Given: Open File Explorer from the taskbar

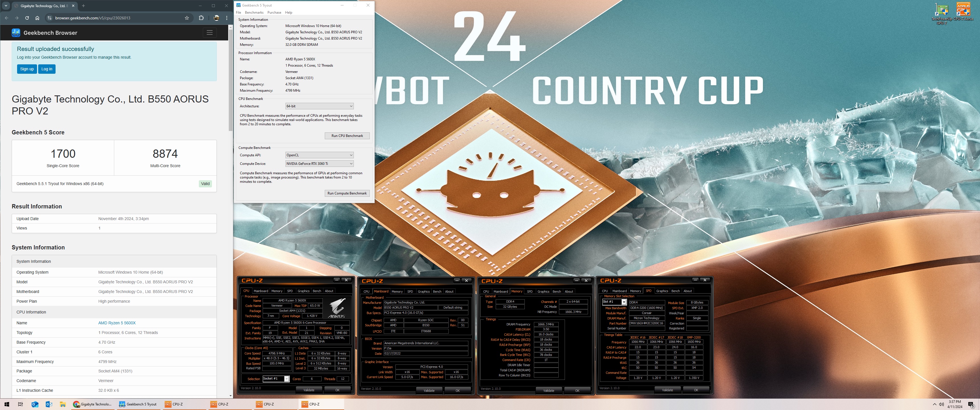Looking at the screenshot, I should [63, 404].
